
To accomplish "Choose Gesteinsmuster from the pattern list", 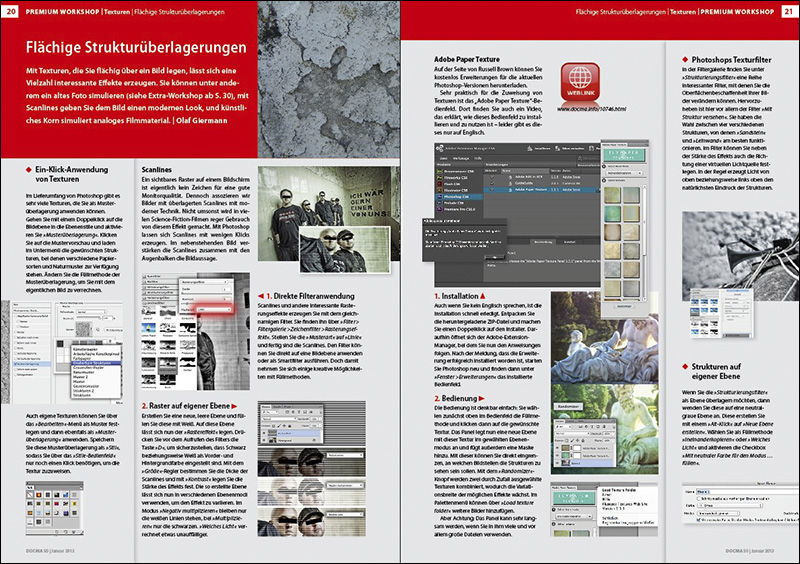I will pos(86,386).
